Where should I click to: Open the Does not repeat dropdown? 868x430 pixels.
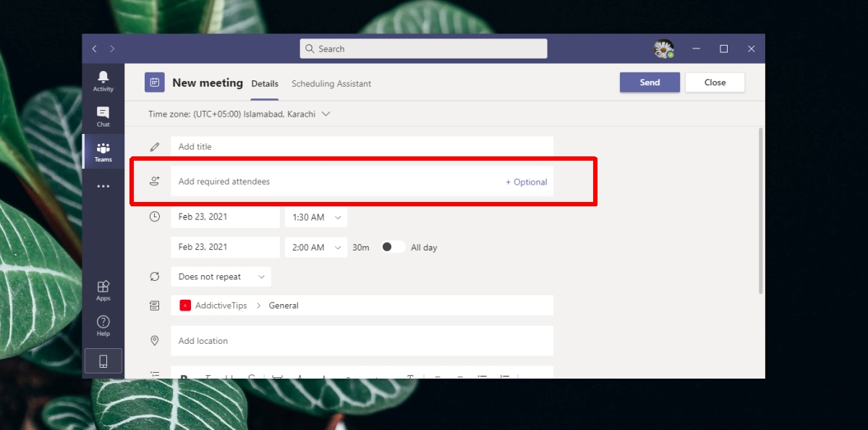[x=221, y=277]
